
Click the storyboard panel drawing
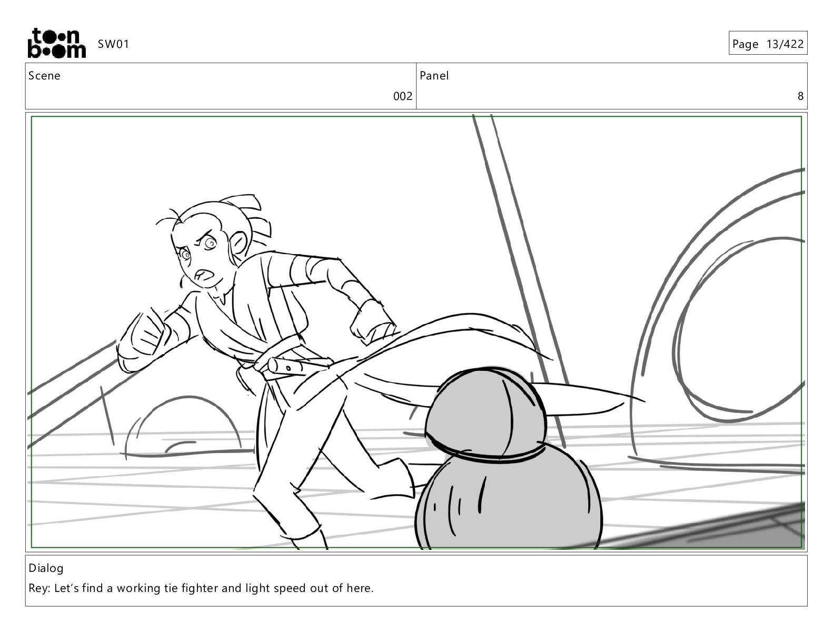pyautogui.click(x=416, y=332)
